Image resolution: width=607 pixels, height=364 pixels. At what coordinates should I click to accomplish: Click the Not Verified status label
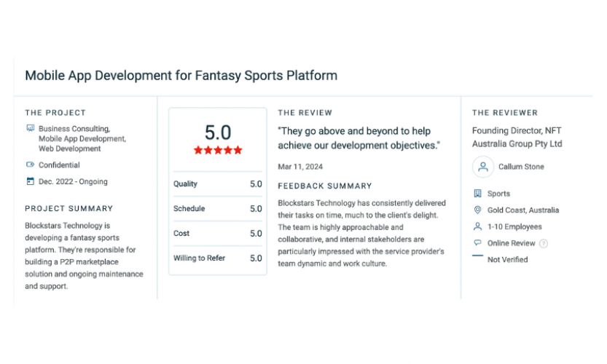tap(507, 259)
